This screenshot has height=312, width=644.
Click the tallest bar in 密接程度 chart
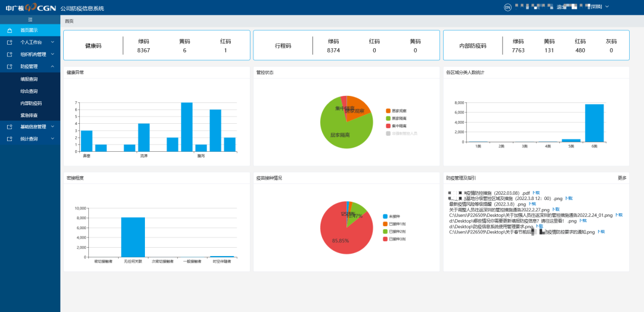tap(133, 237)
